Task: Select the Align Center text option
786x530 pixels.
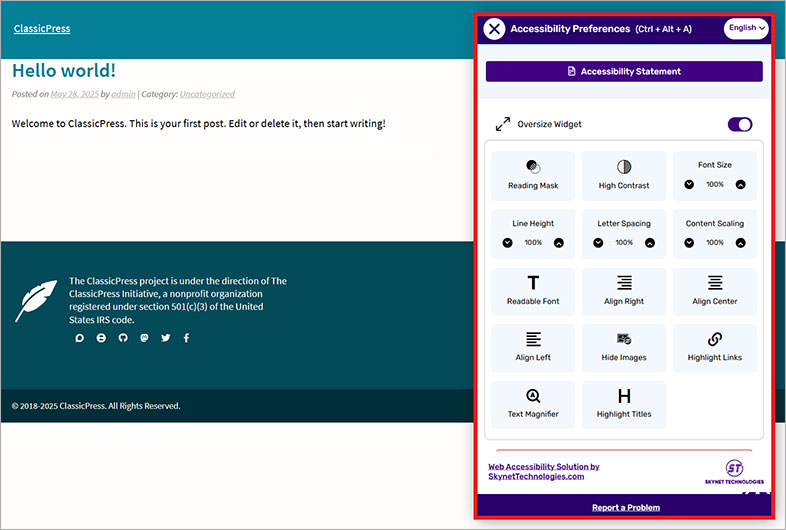Action: click(714, 290)
